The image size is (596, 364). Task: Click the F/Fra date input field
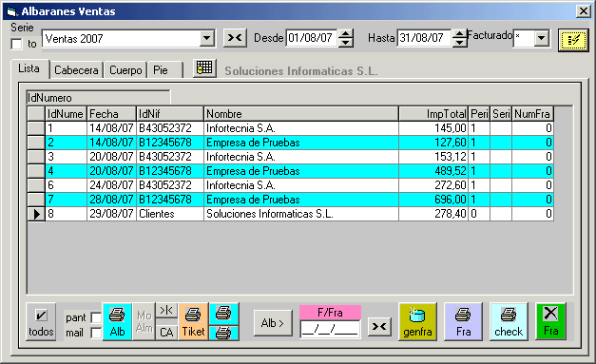330,330
